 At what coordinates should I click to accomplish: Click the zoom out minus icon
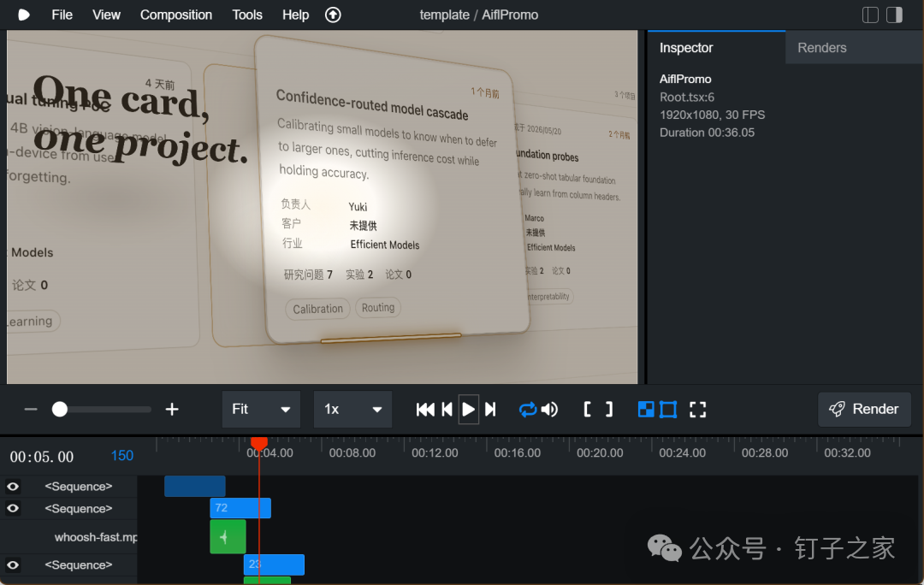(x=31, y=410)
